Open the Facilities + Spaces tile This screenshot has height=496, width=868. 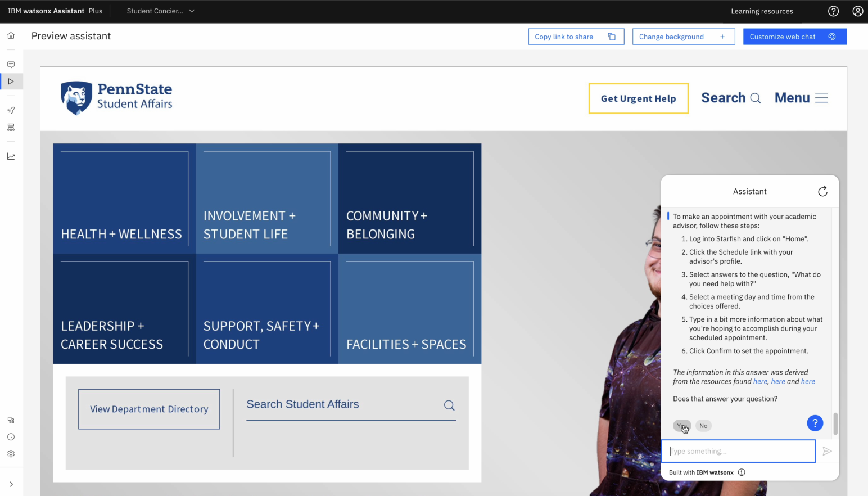410,309
